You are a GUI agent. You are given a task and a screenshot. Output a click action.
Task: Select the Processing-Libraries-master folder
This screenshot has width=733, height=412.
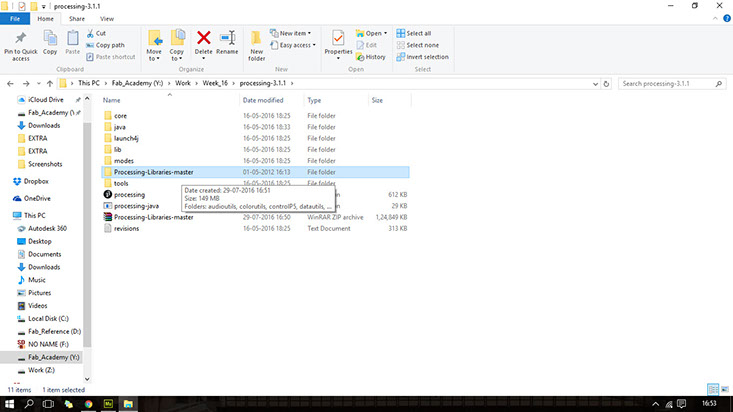pos(255,172)
